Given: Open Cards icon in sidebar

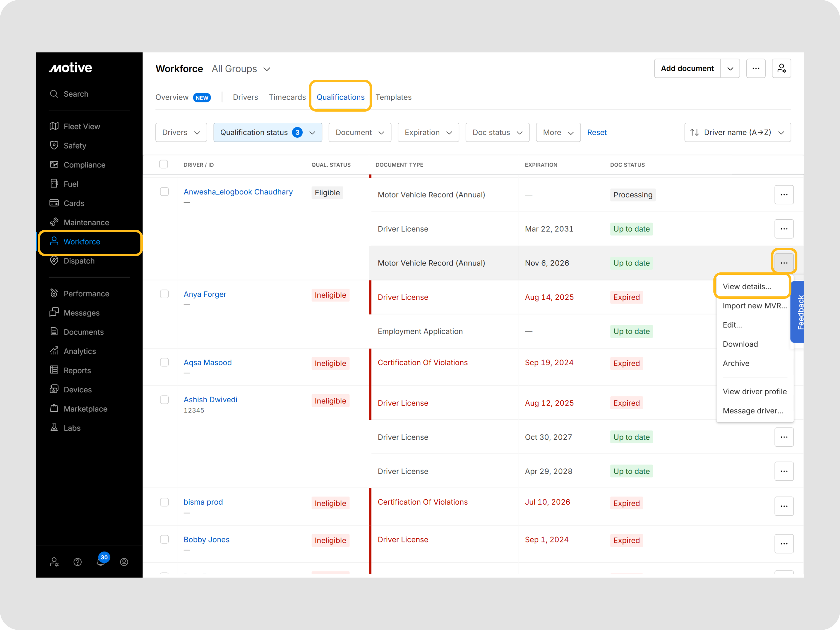Looking at the screenshot, I should (54, 203).
